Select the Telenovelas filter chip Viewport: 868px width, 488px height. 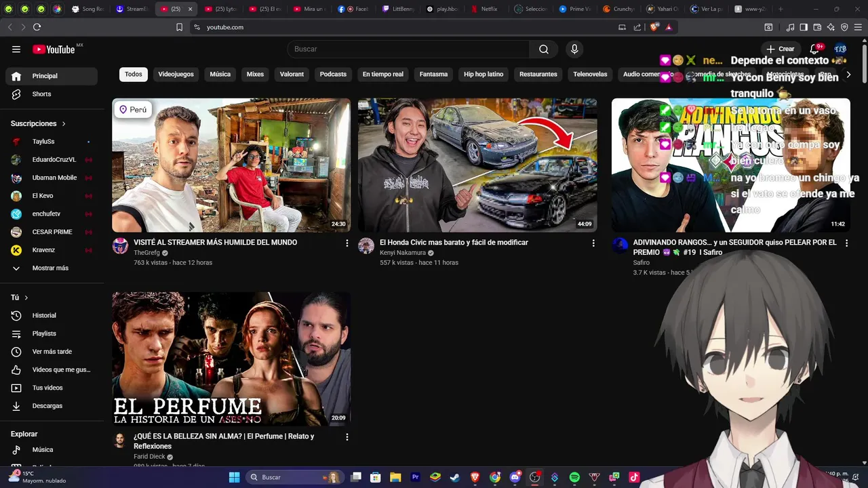click(x=590, y=74)
